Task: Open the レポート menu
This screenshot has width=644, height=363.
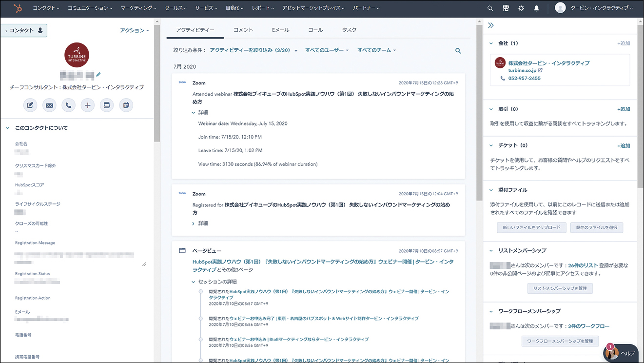Action: 263,8
